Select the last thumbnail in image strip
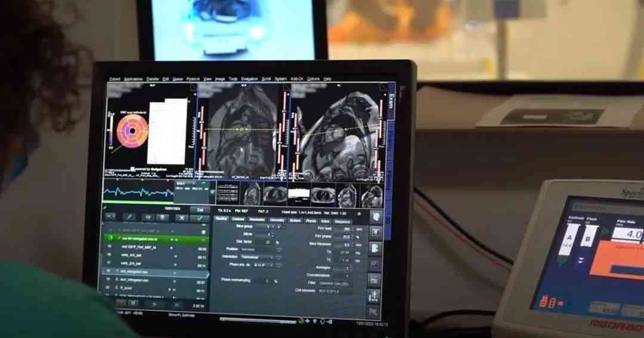The image size is (644, 338). (372, 196)
